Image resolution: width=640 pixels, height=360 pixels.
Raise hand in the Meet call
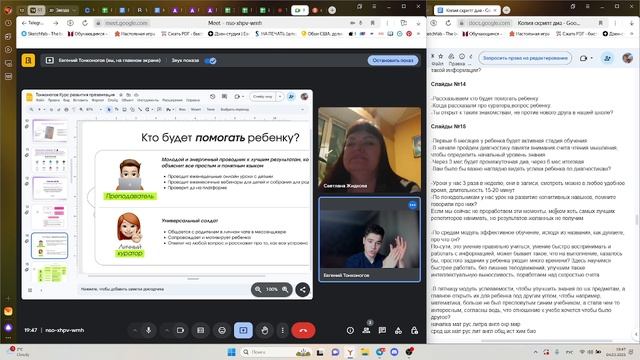pyautogui.click(x=264, y=330)
